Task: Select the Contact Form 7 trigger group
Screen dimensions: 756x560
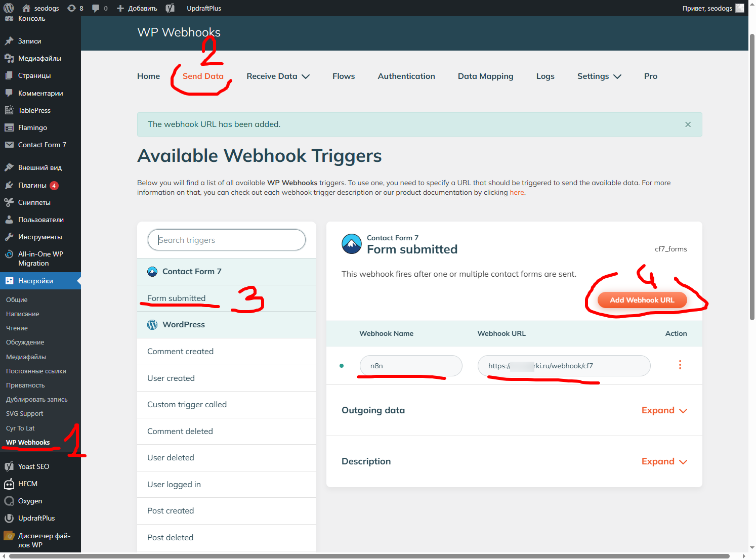Action: click(227, 272)
